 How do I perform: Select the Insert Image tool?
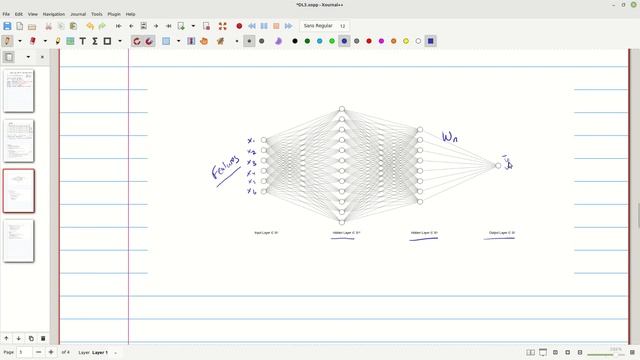70,41
